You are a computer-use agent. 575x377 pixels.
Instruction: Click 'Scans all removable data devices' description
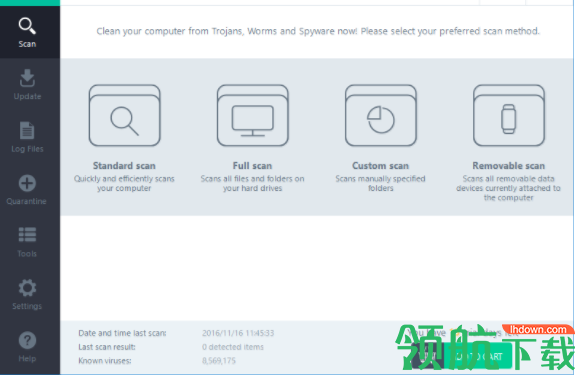coord(508,188)
